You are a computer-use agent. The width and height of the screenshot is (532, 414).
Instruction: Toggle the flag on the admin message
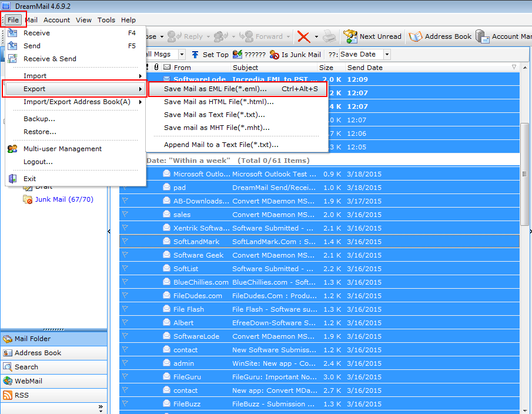tap(125, 363)
